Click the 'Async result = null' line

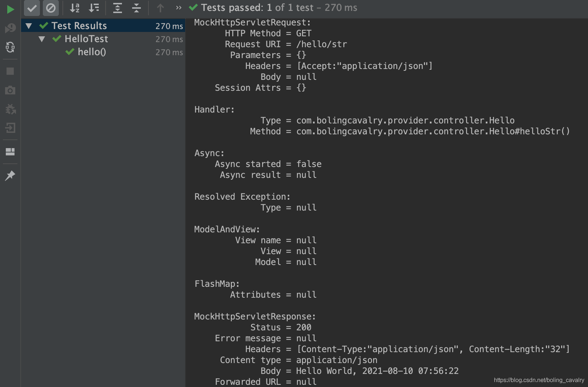click(268, 175)
